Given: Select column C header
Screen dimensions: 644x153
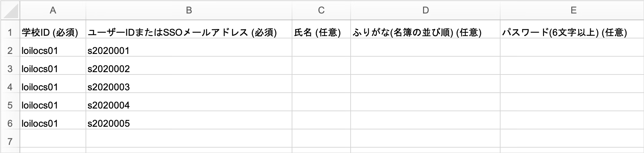Looking at the screenshot, I should point(321,11).
